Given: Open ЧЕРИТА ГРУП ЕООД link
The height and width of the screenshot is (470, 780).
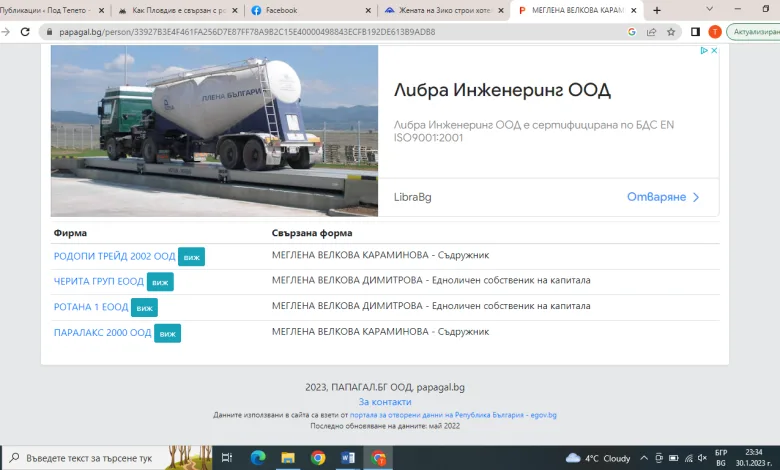Looking at the screenshot, I should tap(98, 282).
